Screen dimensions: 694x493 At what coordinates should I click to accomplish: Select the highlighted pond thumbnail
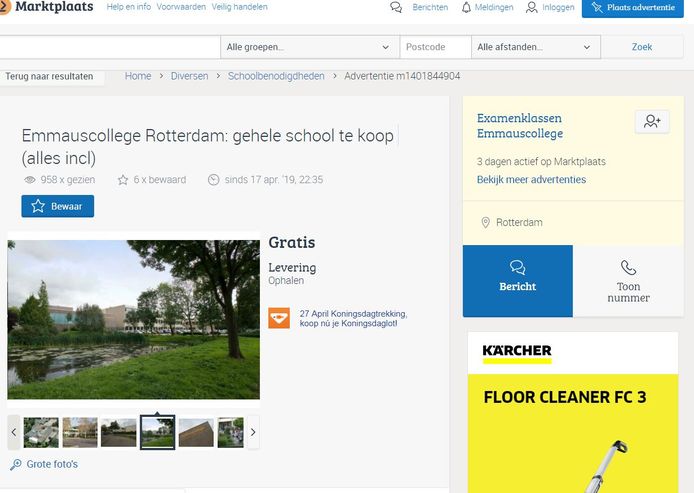pos(158,432)
